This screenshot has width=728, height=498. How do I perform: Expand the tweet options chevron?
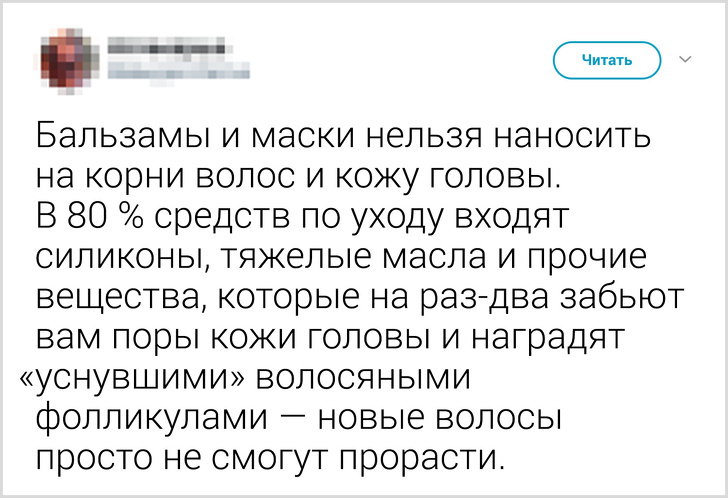click(686, 60)
